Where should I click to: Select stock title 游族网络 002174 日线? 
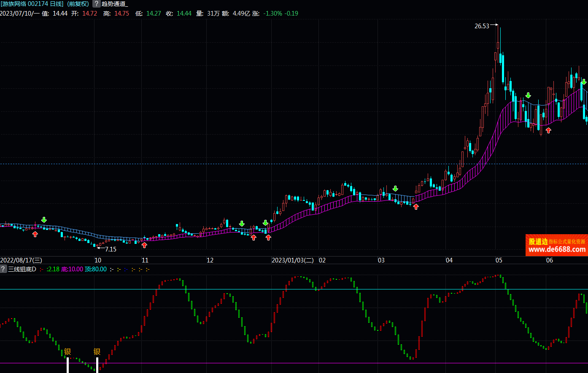coord(32,4)
